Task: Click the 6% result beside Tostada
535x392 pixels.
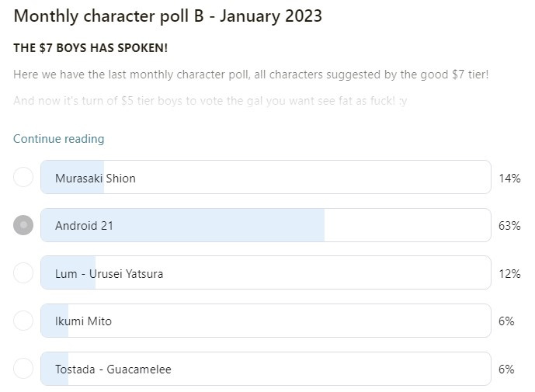Action: point(506,369)
